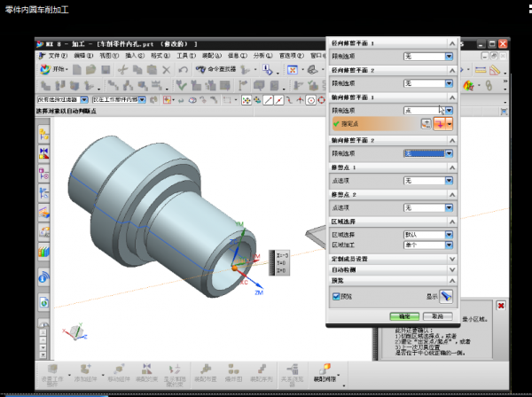
Task: Click the 显示 preview display icon
Action: pyautogui.click(x=446, y=297)
